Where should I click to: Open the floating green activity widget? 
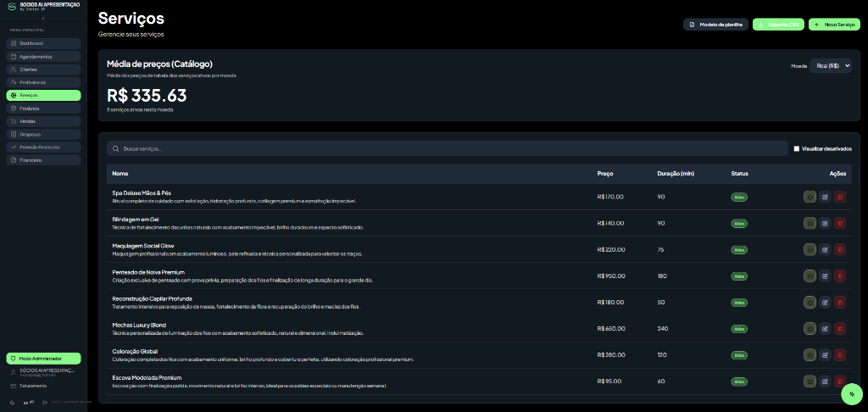click(x=852, y=394)
